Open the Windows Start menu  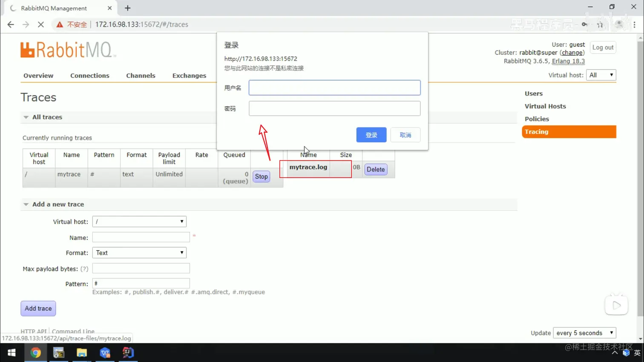(11, 353)
